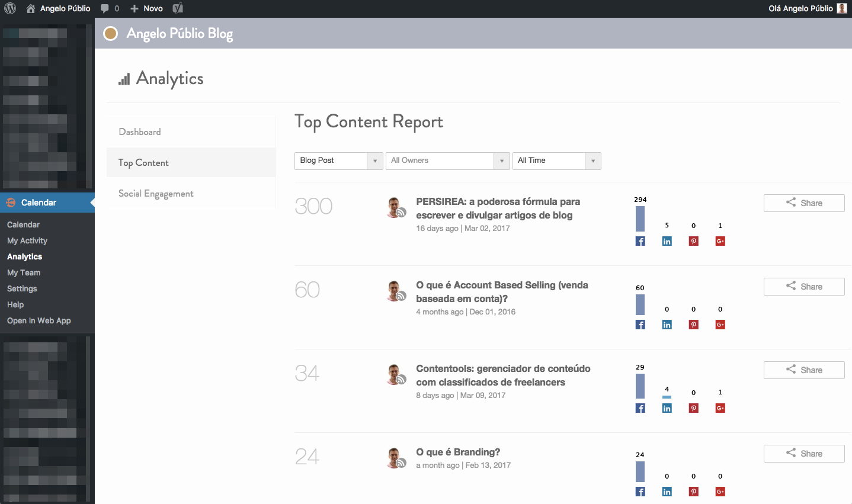The height and width of the screenshot is (504, 852).
Task: Click Share on the PERSIREA article
Action: [804, 203]
